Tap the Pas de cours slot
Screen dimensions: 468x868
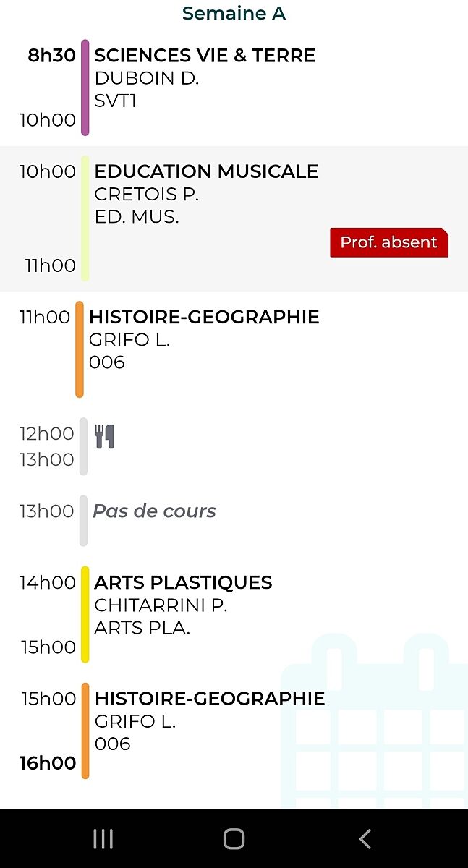154,511
